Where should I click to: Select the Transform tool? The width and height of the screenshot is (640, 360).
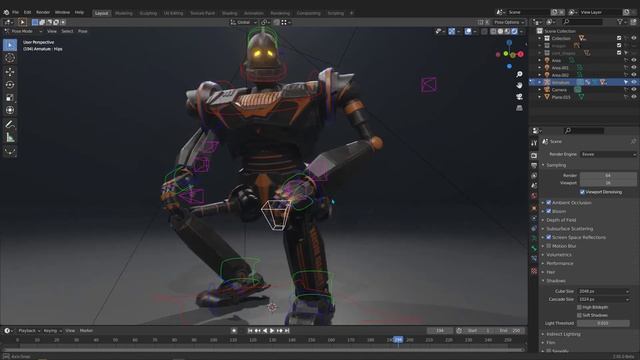(10, 110)
